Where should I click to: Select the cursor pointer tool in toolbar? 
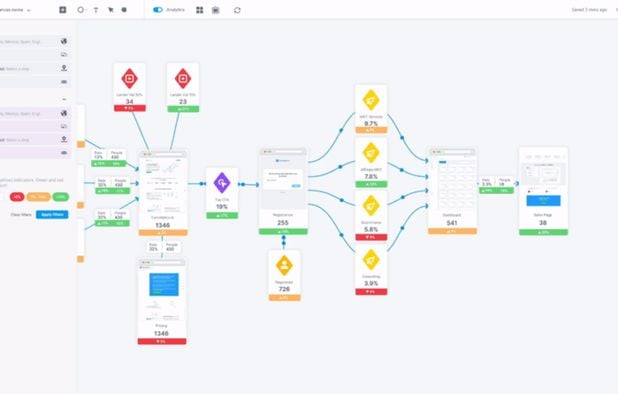(111, 10)
